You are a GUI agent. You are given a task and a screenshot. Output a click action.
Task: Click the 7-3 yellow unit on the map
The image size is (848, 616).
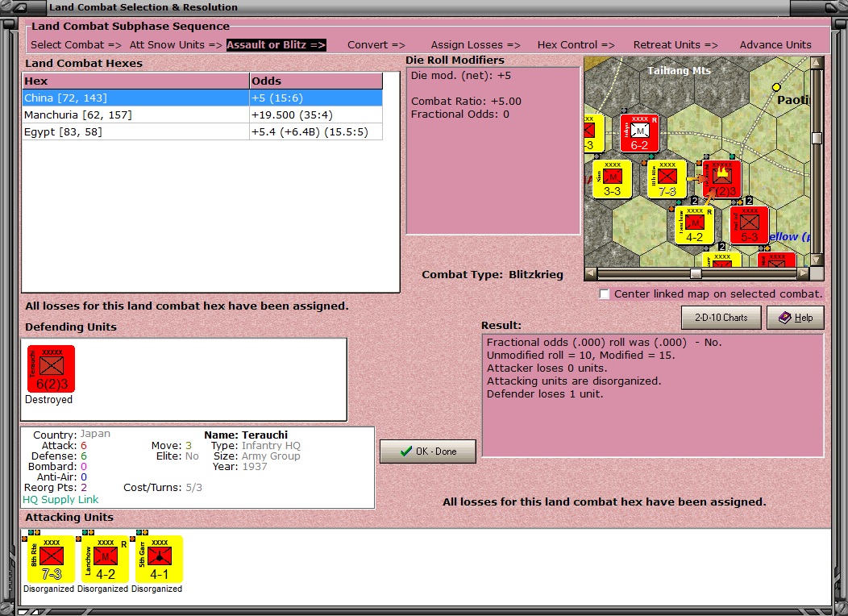(667, 179)
